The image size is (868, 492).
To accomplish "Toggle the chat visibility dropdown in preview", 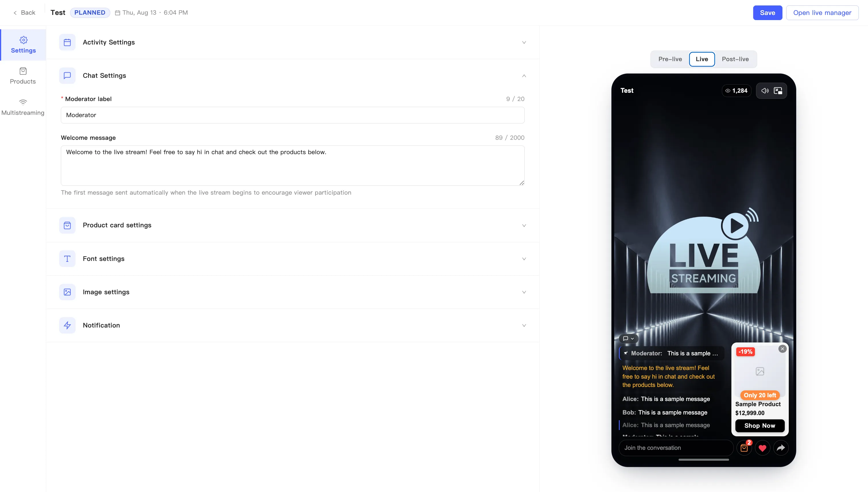I will [x=628, y=339].
